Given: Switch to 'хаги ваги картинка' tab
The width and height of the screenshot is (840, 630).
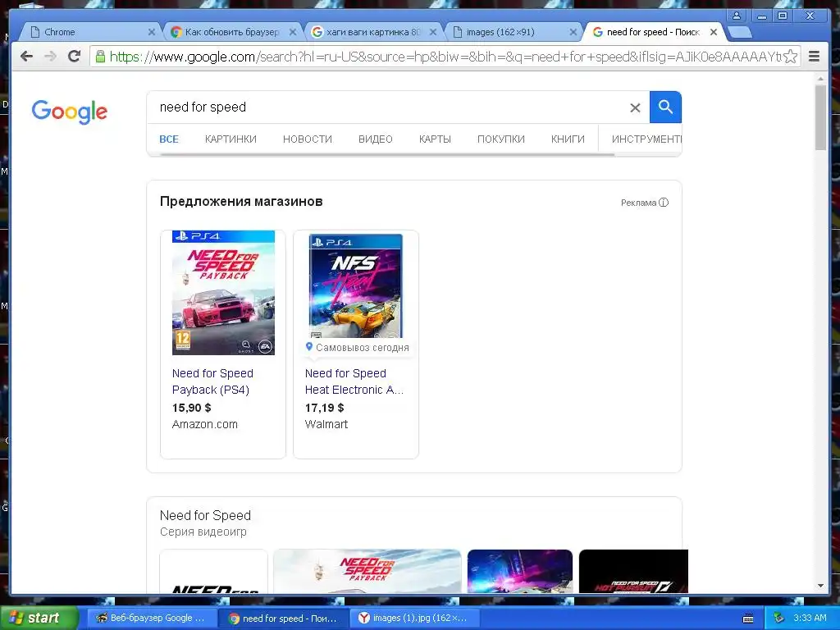Looking at the screenshot, I should coord(372,32).
